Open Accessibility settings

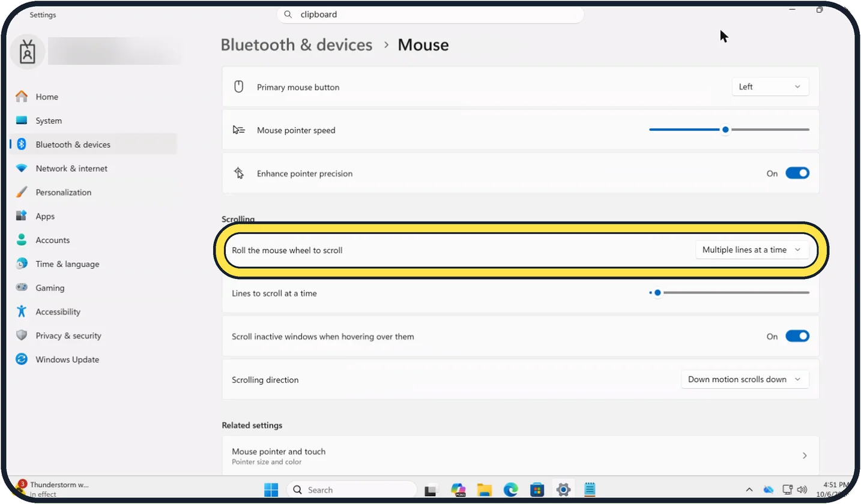(x=58, y=312)
